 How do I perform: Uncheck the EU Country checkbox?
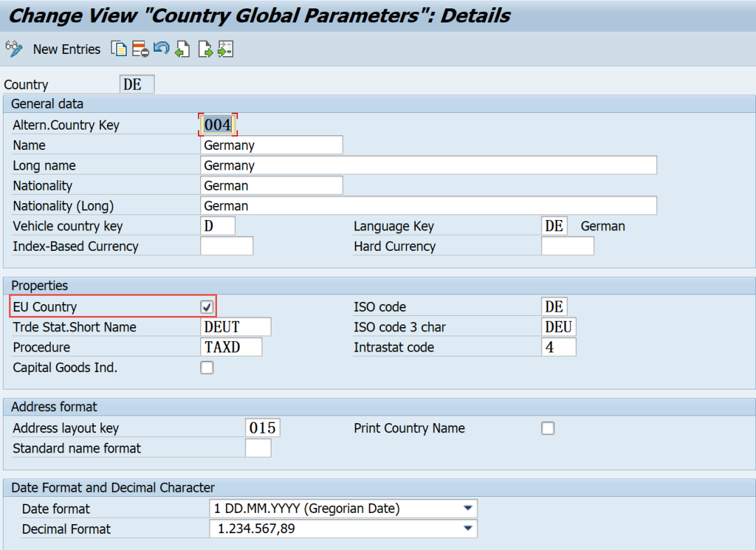click(x=206, y=307)
